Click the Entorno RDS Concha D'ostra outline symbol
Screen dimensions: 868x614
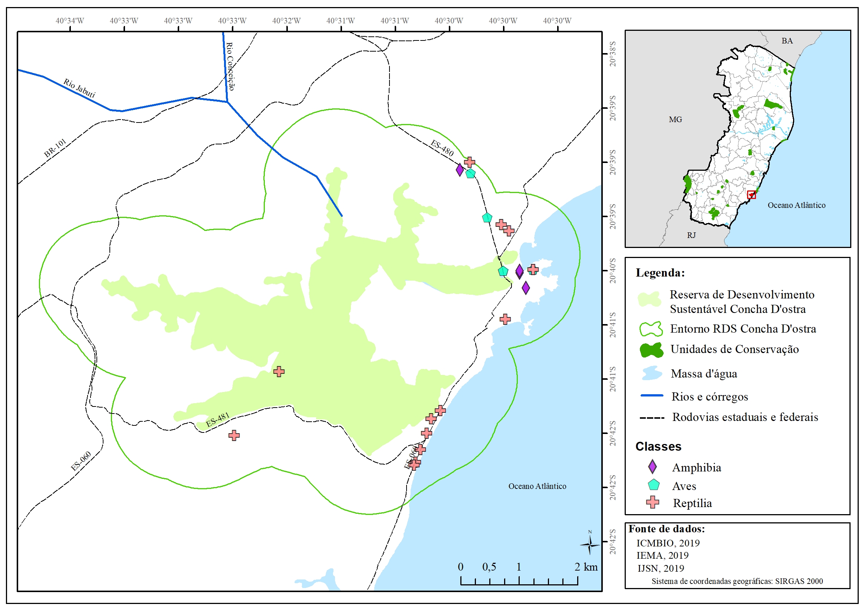651,329
